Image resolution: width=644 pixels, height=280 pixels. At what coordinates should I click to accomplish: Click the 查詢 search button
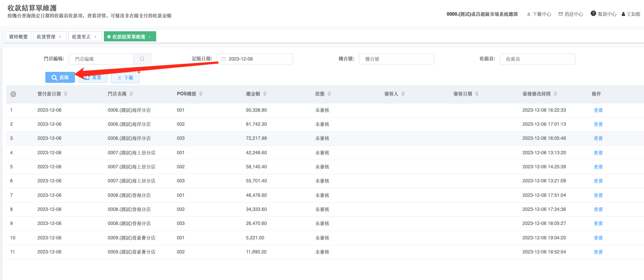pyautogui.click(x=60, y=77)
